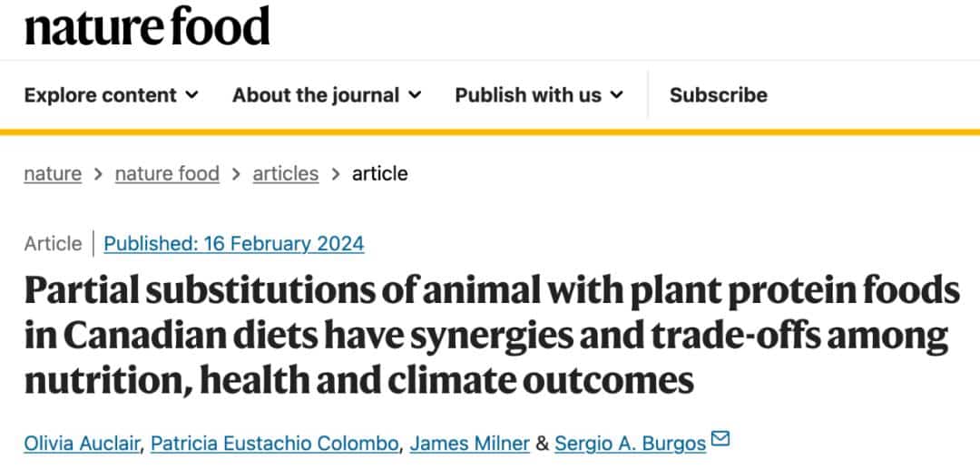Select the James Milner author link
980x469 pixels.
click(x=469, y=444)
